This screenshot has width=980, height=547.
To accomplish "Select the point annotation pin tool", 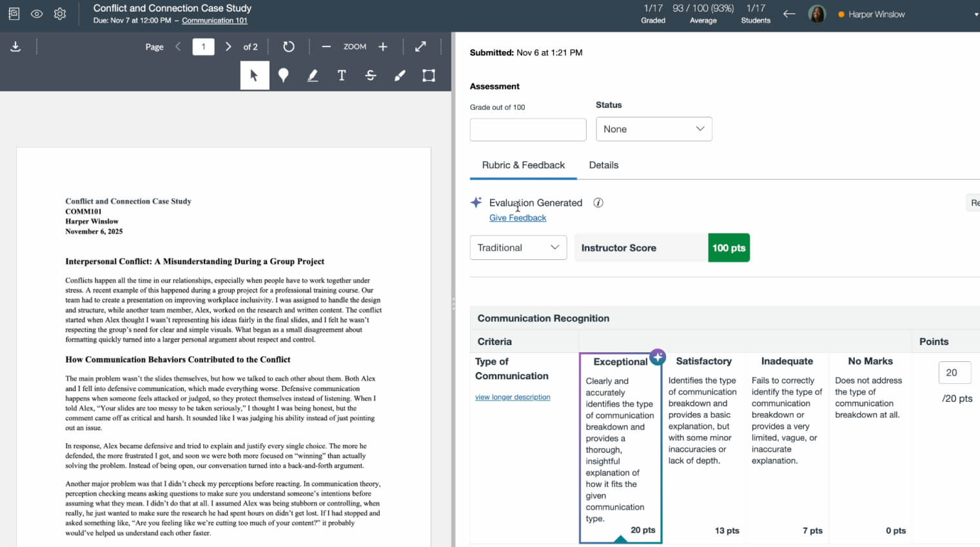I will 283,75.
